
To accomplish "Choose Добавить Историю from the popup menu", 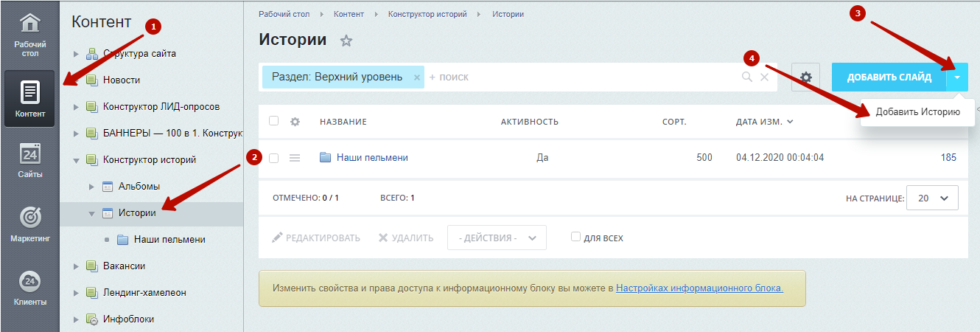I will 917,112.
